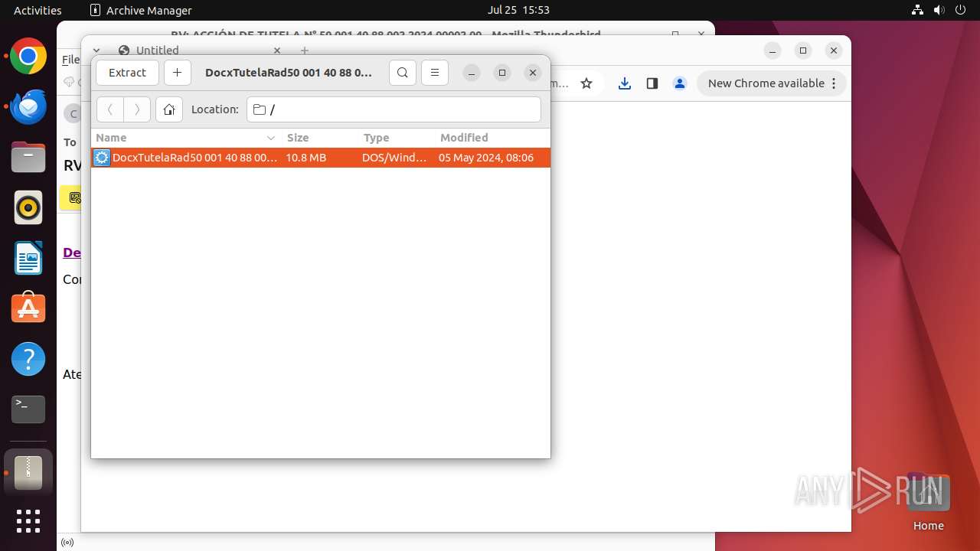Open a new tab in Chrome
The image size is (980, 551).
click(x=305, y=51)
